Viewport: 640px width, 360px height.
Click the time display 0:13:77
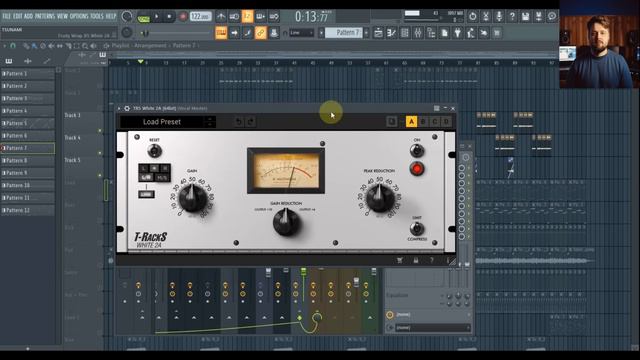point(312,17)
